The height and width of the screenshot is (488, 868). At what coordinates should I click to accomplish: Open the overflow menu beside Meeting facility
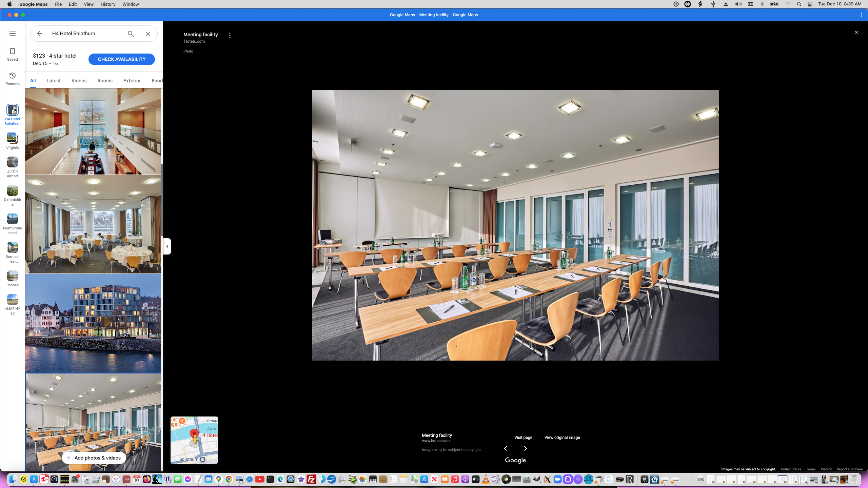tap(230, 35)
